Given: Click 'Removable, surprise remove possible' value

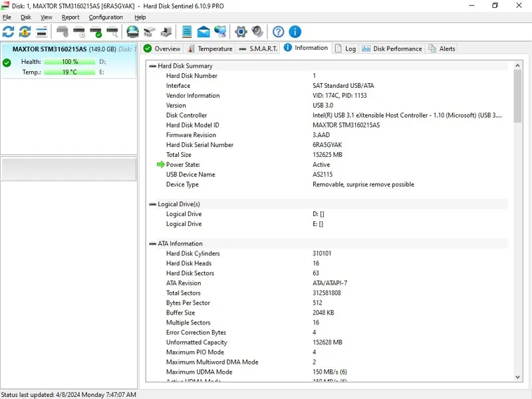Looking at the screenshot, I should click(x=363, y=185).
